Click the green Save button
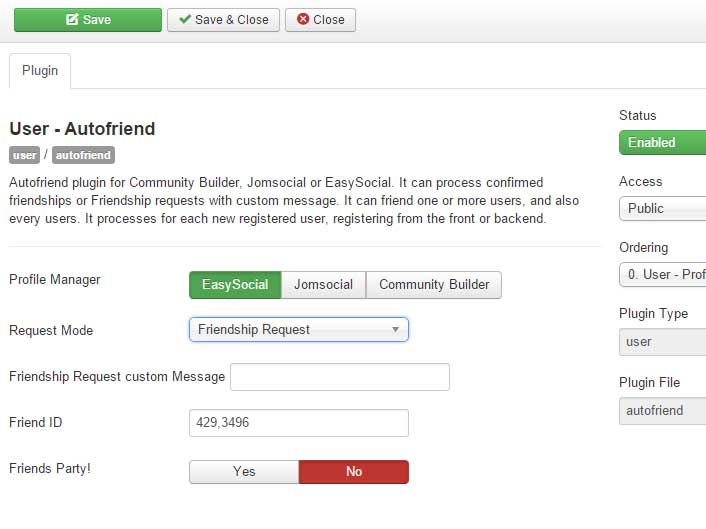This screenshot has height=529, width=706. point(88,20)
